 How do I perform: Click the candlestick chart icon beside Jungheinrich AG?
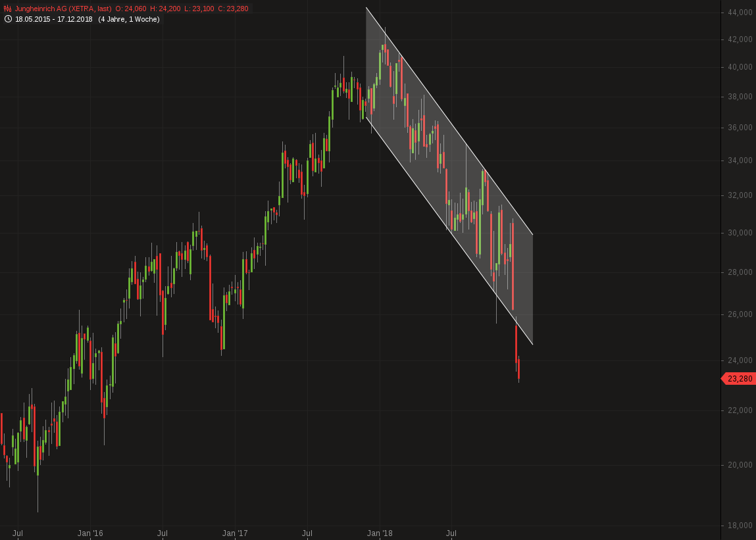[7, 9]
